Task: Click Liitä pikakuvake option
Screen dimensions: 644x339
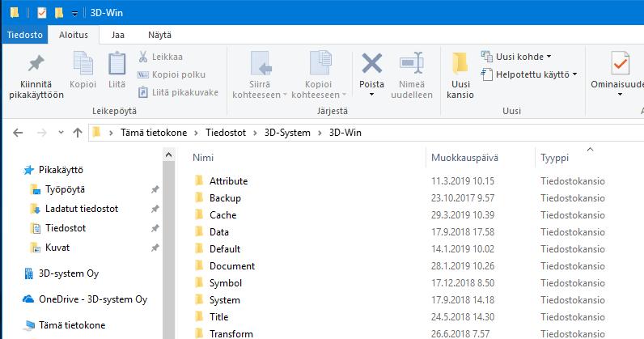Action: (178, 92)
